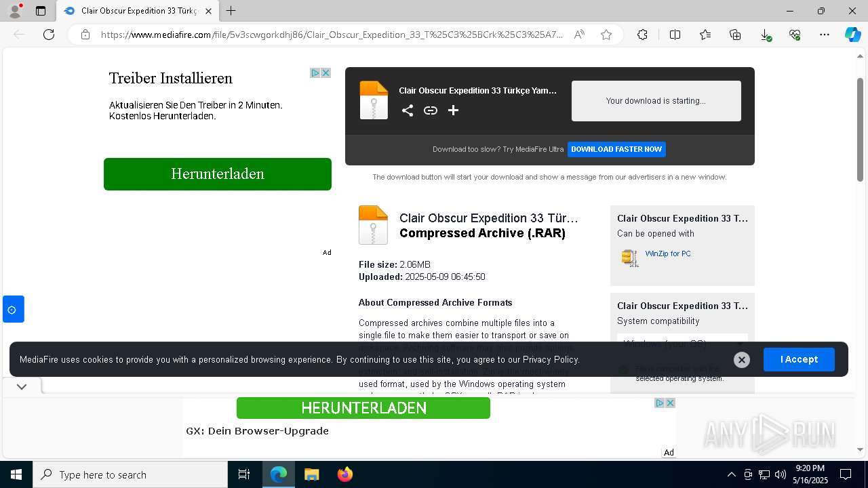Click the HERUNTERLADEN banner button
Screen dimensions: 868x488
pos(363,408)
